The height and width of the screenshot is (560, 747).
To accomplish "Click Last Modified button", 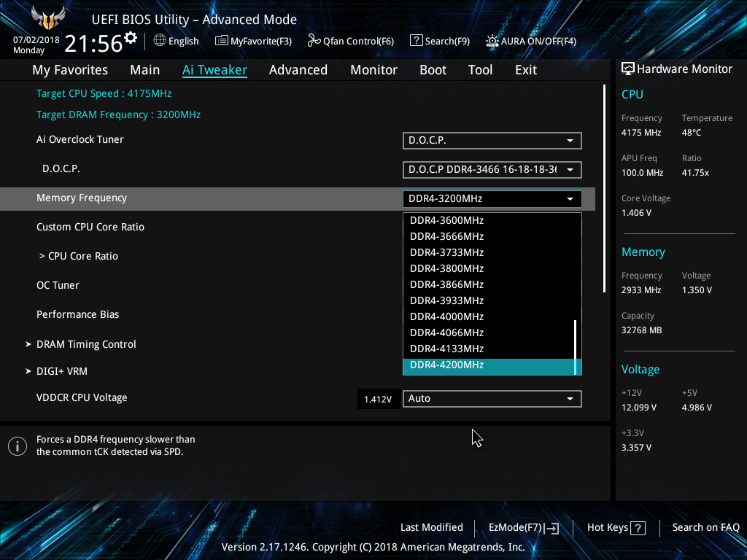I will pos(432,528).
